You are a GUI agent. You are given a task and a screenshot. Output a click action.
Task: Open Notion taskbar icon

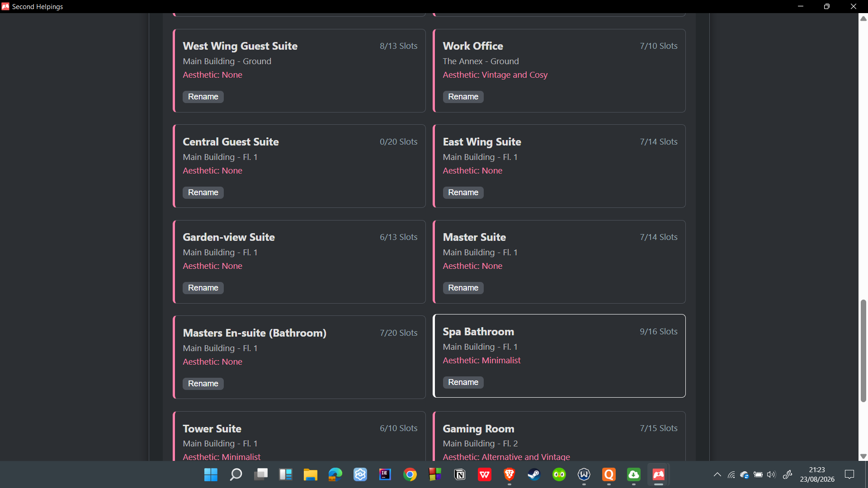click(460, 474)
